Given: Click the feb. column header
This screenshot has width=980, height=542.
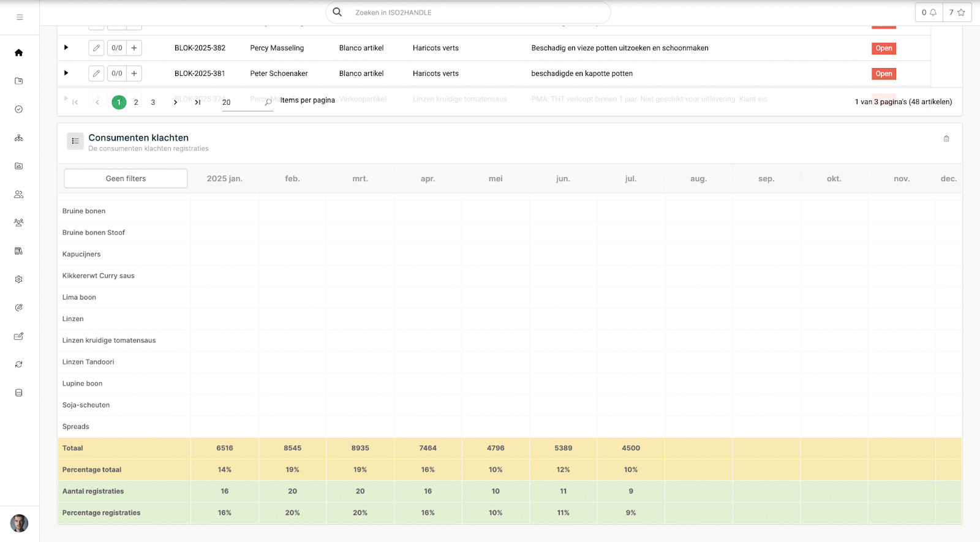Looking at the screenshot, I should 292,179.
